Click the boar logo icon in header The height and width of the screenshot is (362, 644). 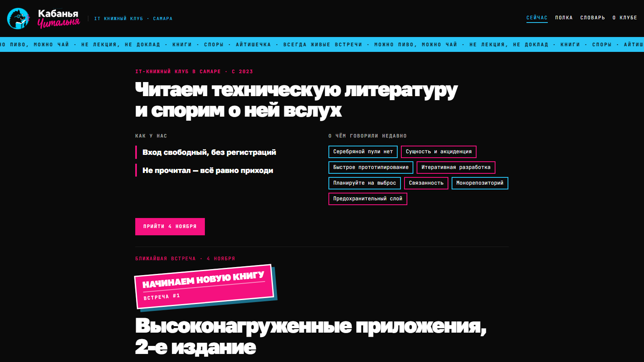[18, 19]
